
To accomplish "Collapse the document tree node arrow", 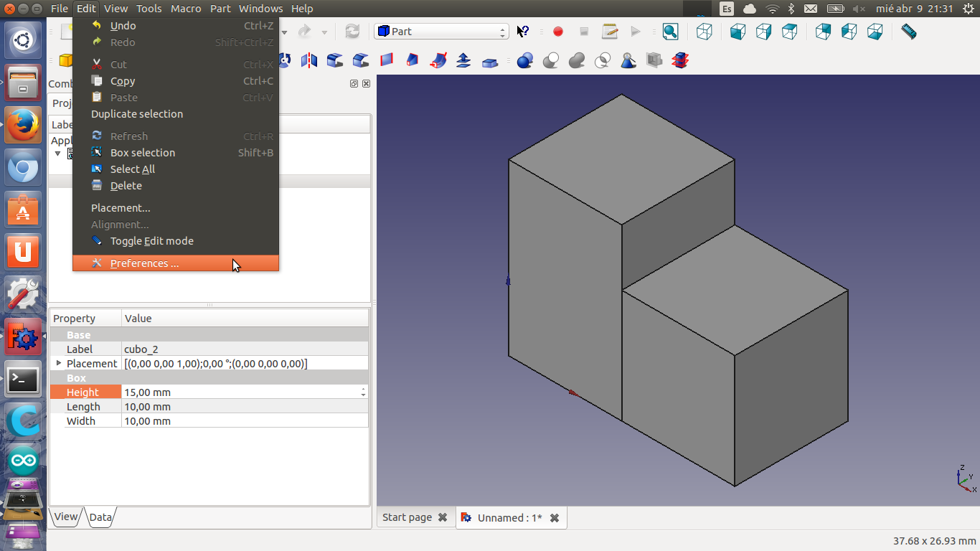I will pyautogui.click(x=58, y=154).
